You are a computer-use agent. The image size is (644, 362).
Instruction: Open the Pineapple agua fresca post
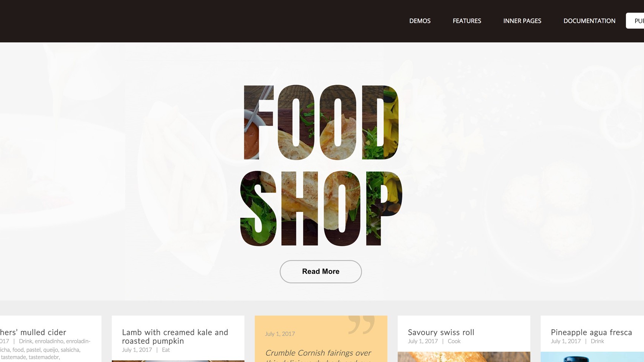click(591, 332)
